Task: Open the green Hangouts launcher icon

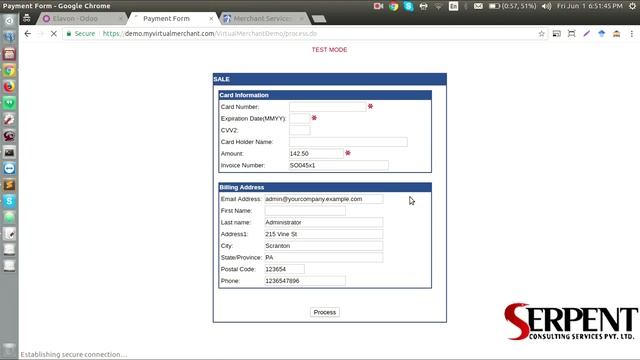Action: tap(9, 103)
